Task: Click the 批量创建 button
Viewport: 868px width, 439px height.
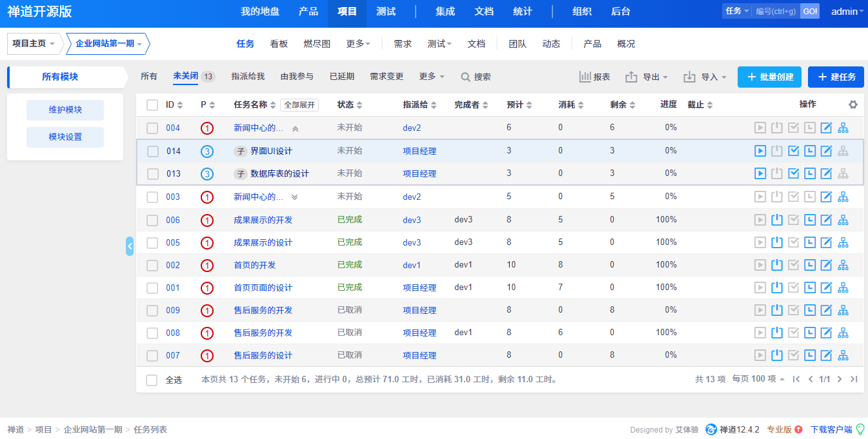Action: (x=770, y=77)
